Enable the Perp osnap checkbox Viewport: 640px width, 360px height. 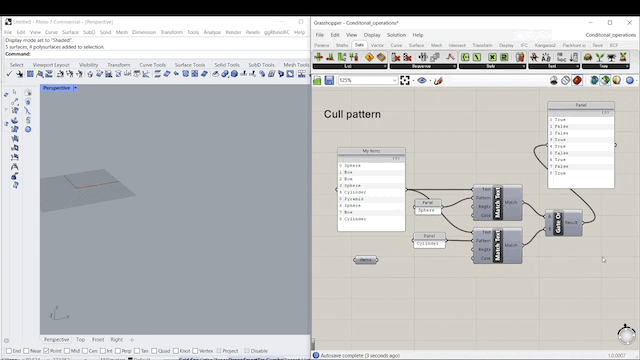click(118, 351)
